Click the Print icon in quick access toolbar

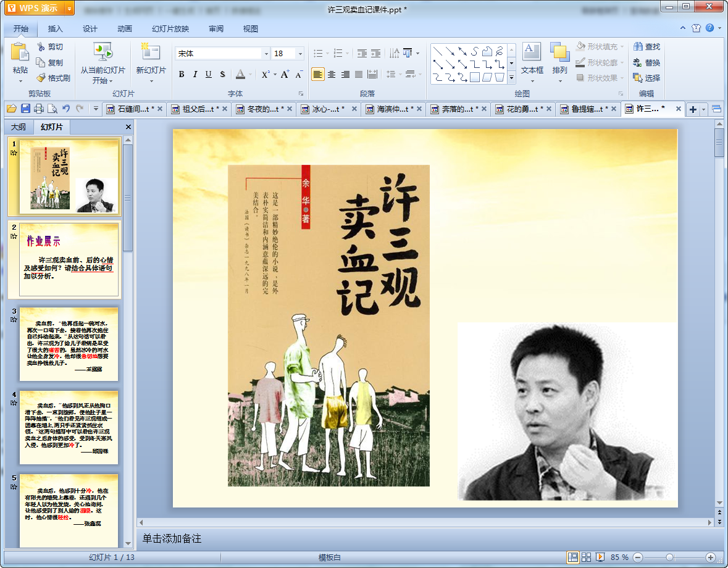point(39,109)
